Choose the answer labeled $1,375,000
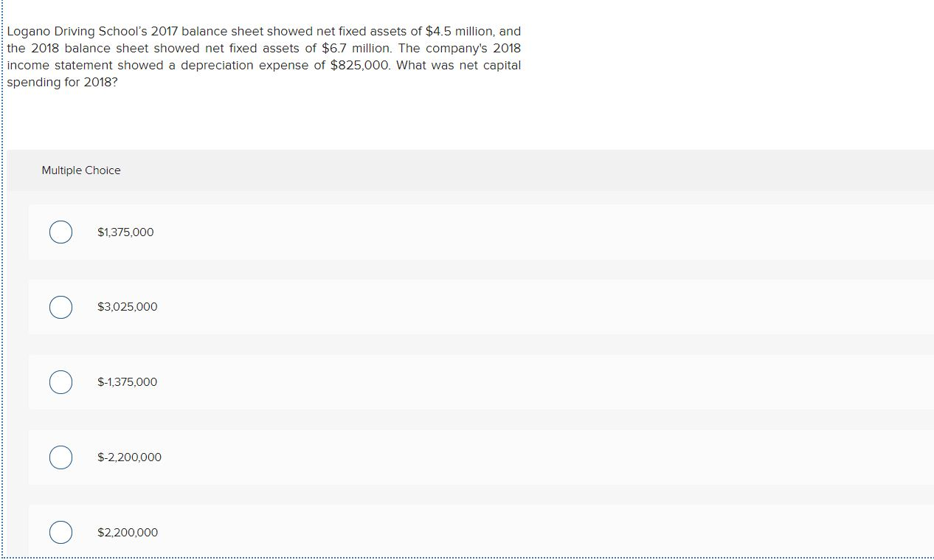Viewport: 934px width, 560px height. coord(125,232)
